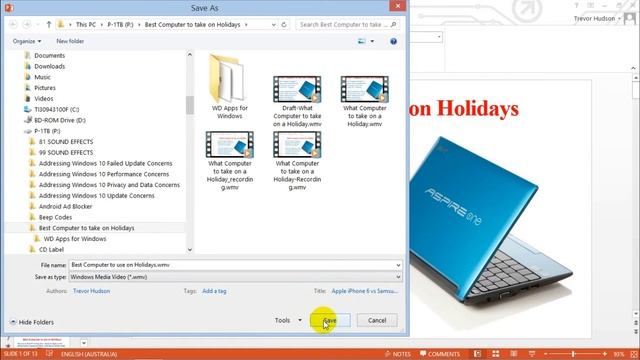Open the Tools dropdown

(x=288, y=320)
